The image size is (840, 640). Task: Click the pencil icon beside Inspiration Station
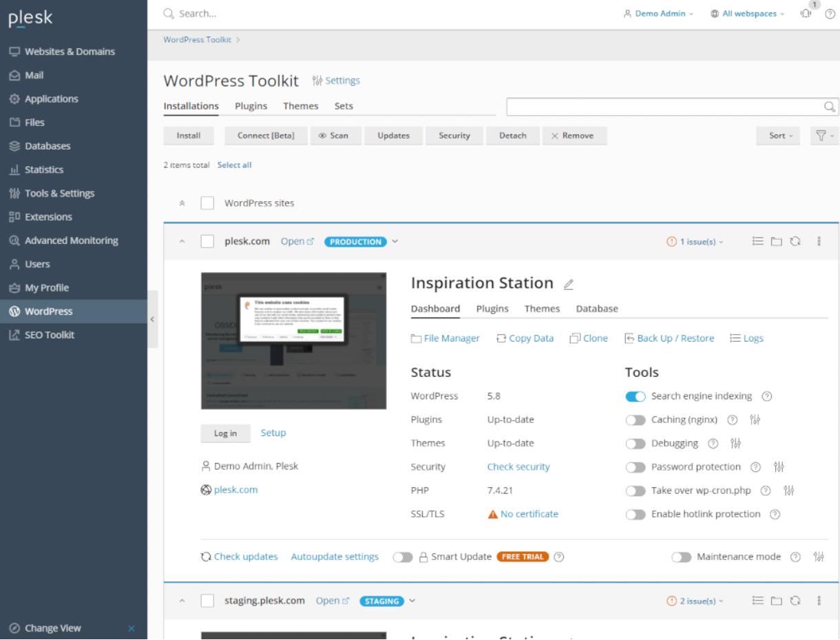pos(568,284)
